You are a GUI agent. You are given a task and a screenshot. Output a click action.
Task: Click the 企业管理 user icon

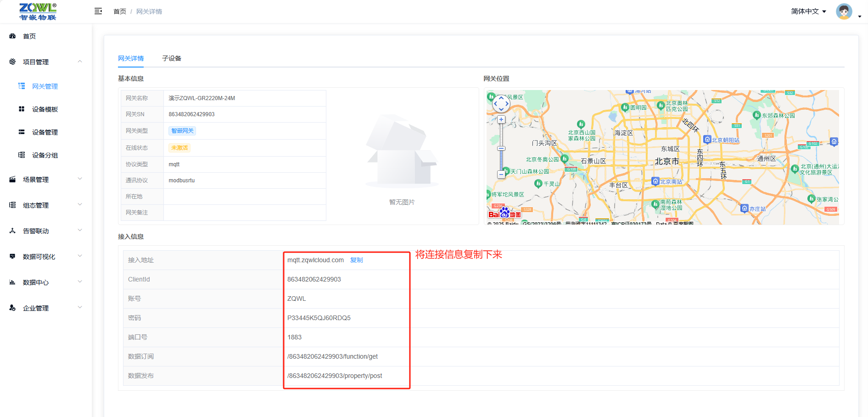(12, 308)
